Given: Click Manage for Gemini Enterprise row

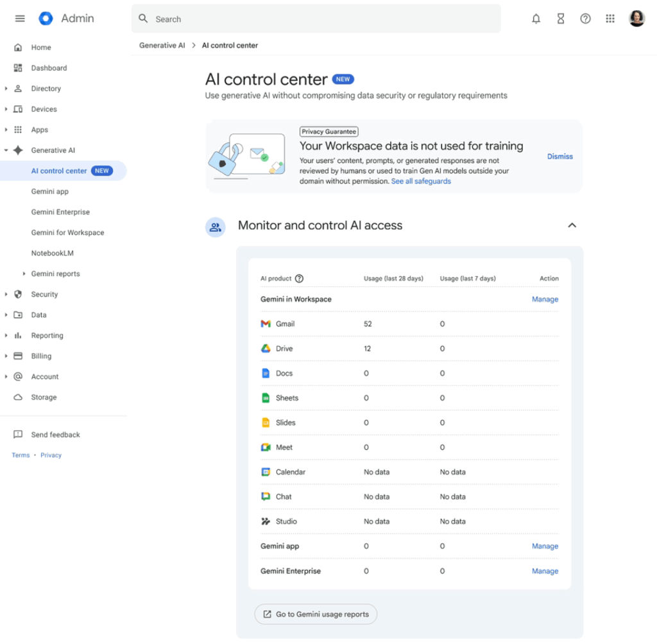Looking at the screenshot, I should tap(545, 571).
